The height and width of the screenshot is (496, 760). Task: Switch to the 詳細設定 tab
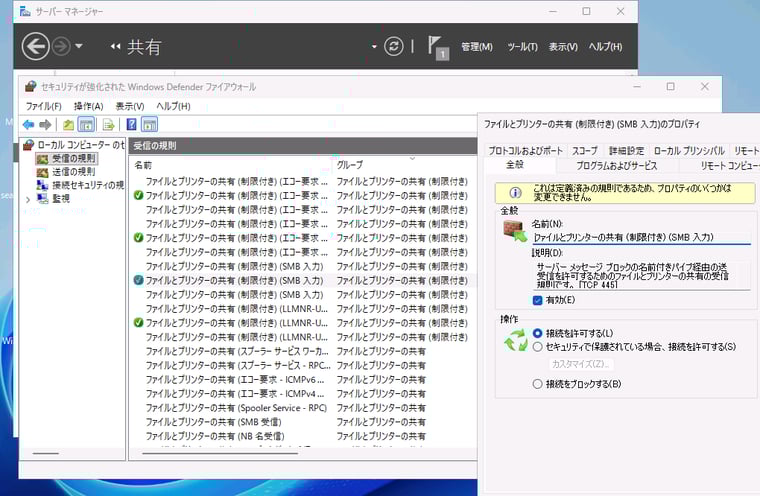(x=626, y=150)
